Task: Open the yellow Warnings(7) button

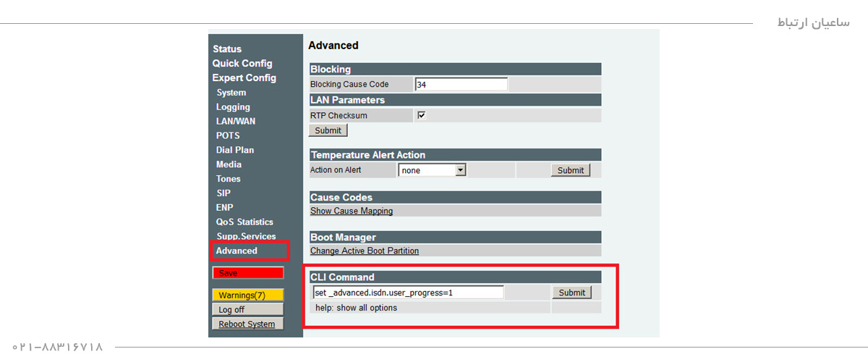Action: click(247, 295)
